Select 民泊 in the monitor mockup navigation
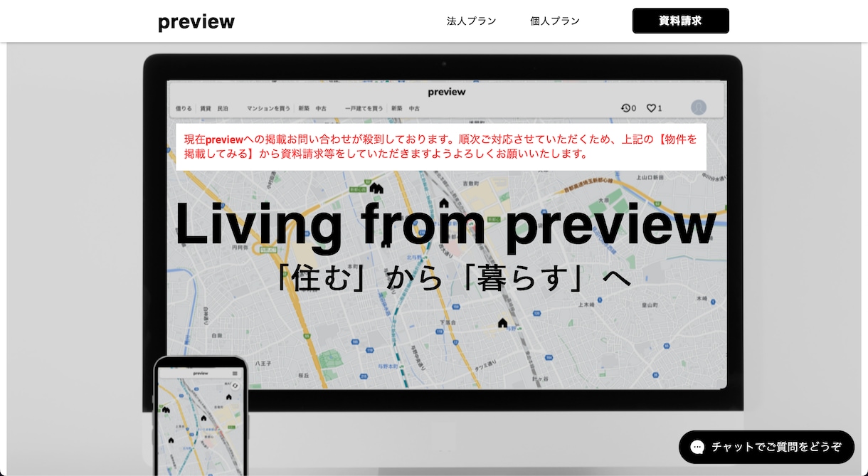Viewport: 868px width, 476px height. pyautogui.click(x=223, y=109)
